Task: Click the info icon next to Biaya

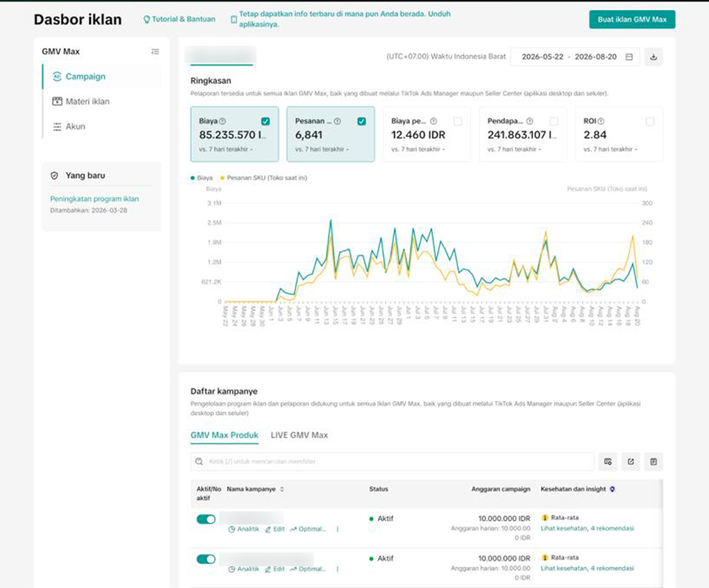Action: pos(222,121)
